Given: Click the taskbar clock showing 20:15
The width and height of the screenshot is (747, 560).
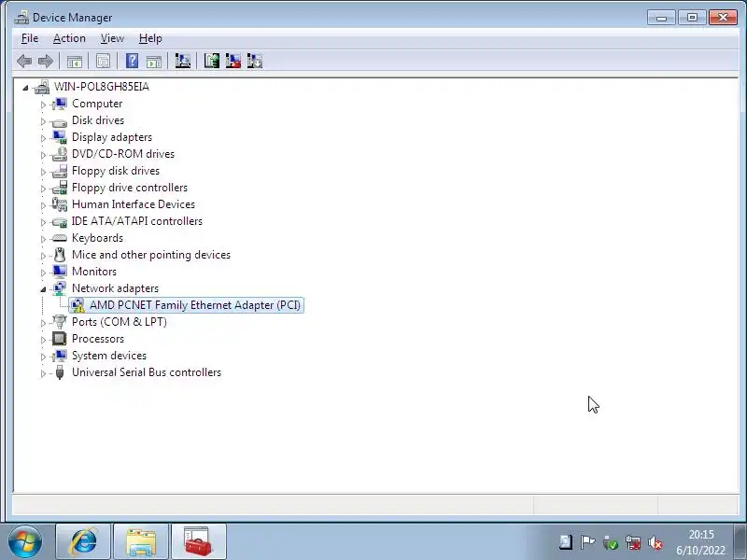Looking at the screenshot, I should point(701,542).
